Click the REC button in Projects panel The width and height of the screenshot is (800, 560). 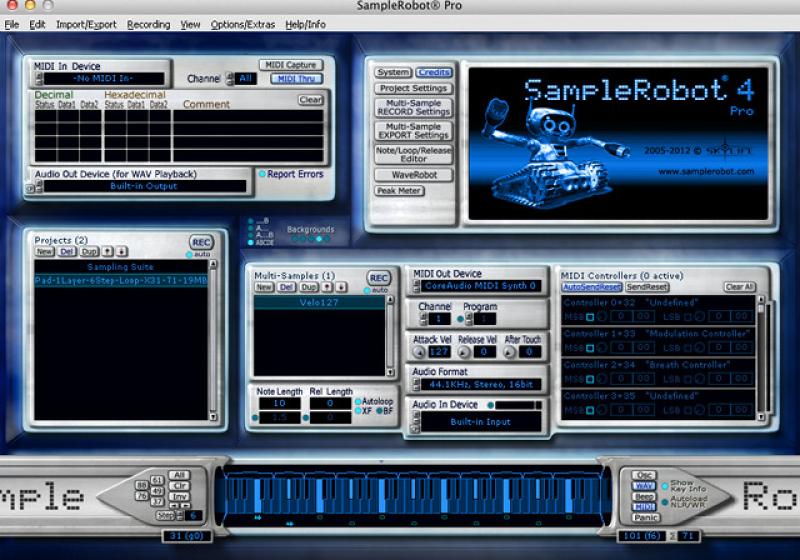(x=201, y=242)
